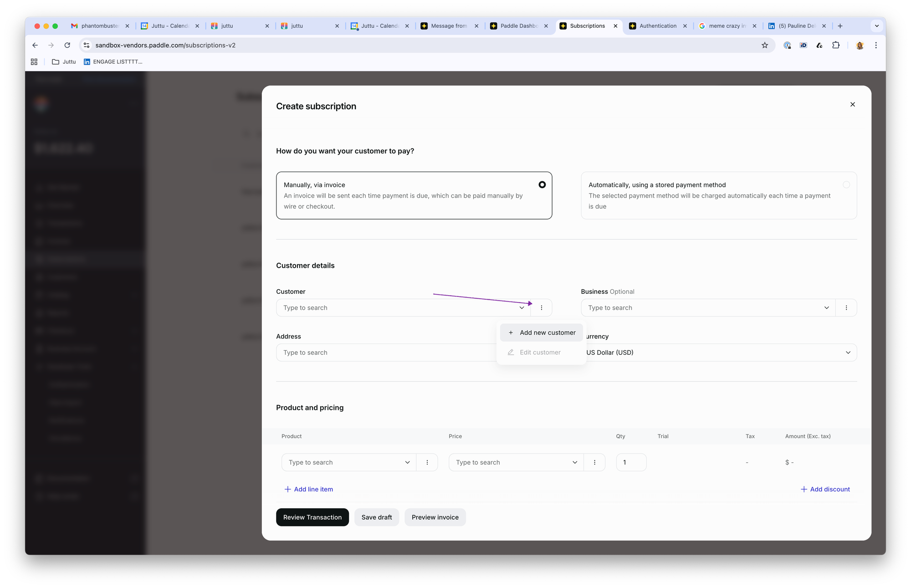The image size is (911, 588).
Task: Reload the page in browser
Action: [x=67, y=45]
